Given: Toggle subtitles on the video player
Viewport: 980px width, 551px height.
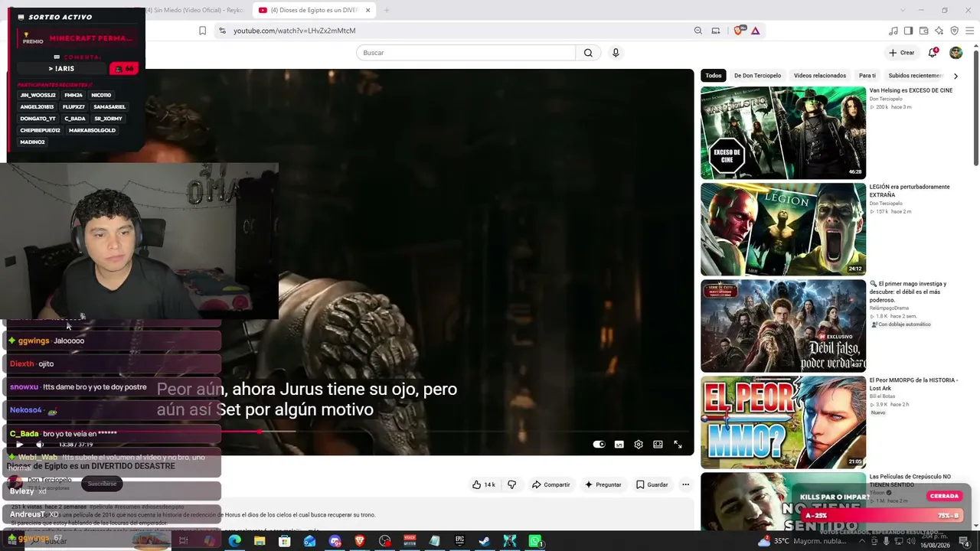Looking at the screenshot, I should (x=619, y=445).
